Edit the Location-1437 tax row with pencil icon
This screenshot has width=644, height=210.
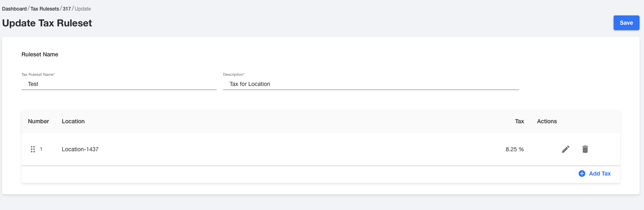tap(566, 149)
